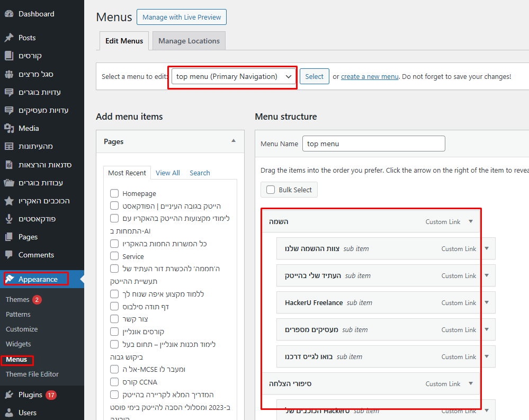Switch to the View All tab

(167, 173)
